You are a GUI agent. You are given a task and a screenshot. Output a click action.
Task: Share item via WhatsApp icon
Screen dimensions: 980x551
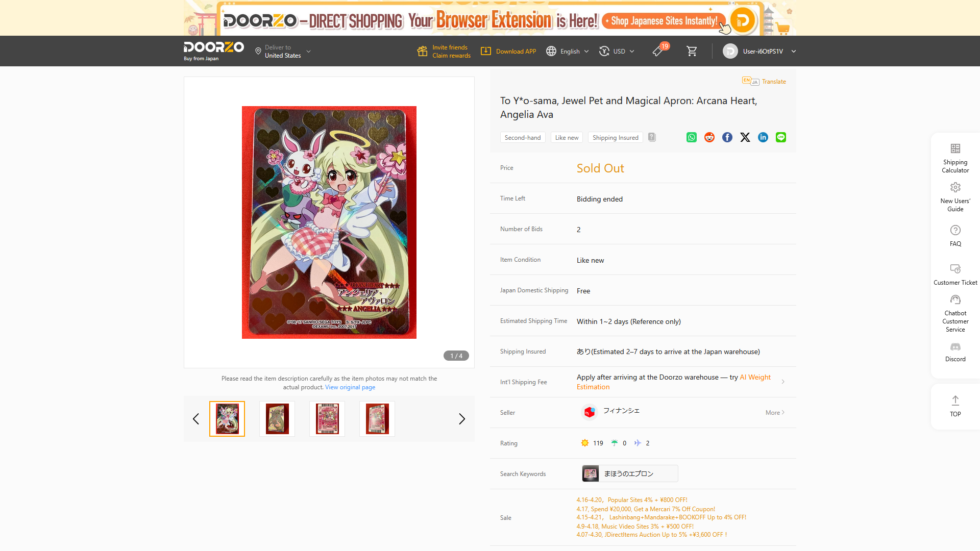tap(692, 137)
